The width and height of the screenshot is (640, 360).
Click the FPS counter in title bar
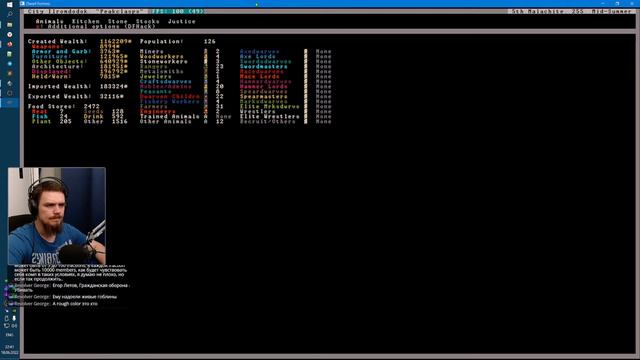pos(178,11)
